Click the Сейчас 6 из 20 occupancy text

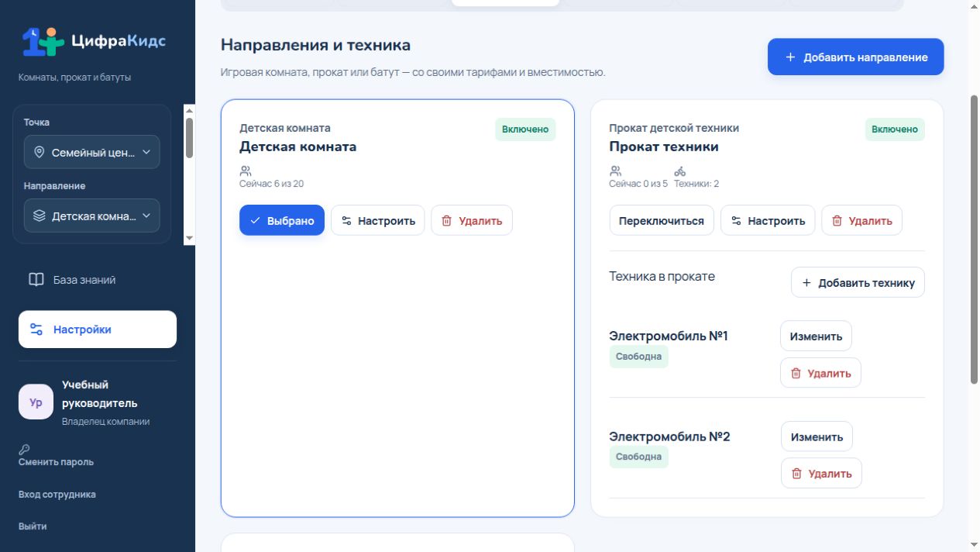[x=271, y=184]
